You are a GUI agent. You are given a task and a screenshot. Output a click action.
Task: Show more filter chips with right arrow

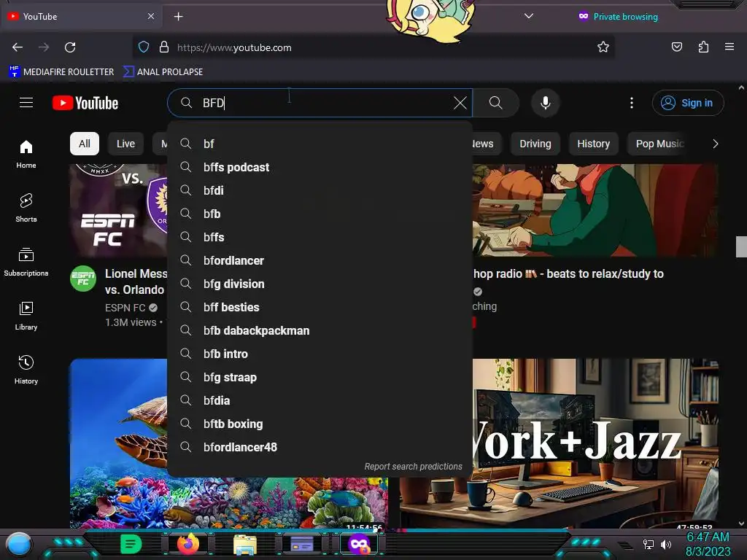coord(715,144)
